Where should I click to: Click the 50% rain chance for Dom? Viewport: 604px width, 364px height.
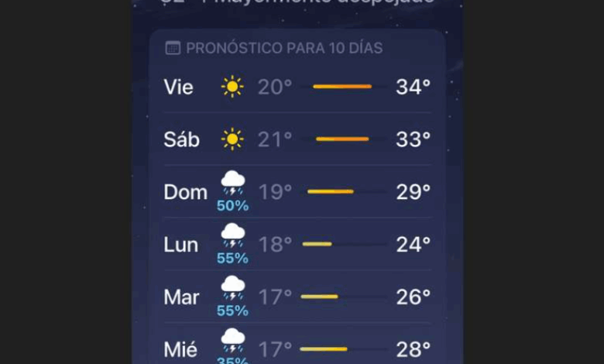[x=232, y=206]
